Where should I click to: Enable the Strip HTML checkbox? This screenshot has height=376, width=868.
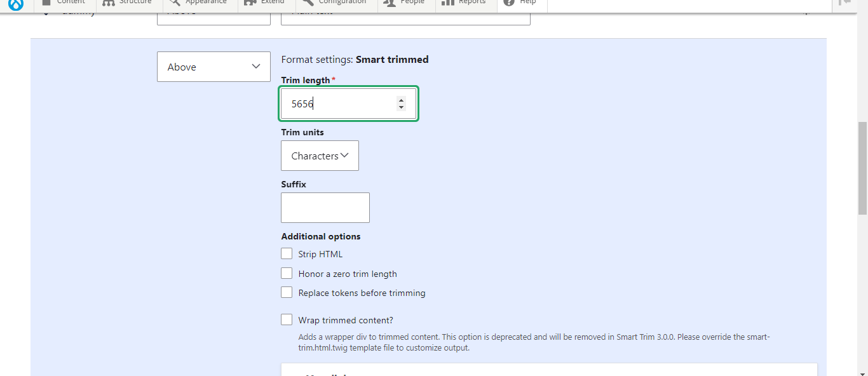287,253
